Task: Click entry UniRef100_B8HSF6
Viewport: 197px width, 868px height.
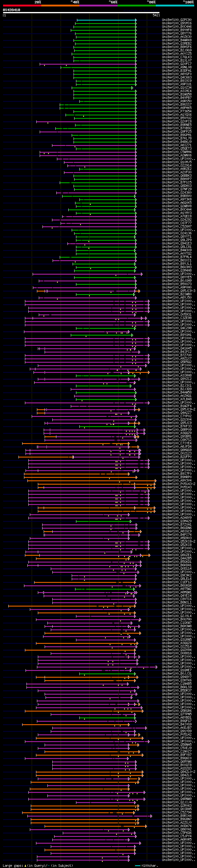Action: (x=177, y=47)
